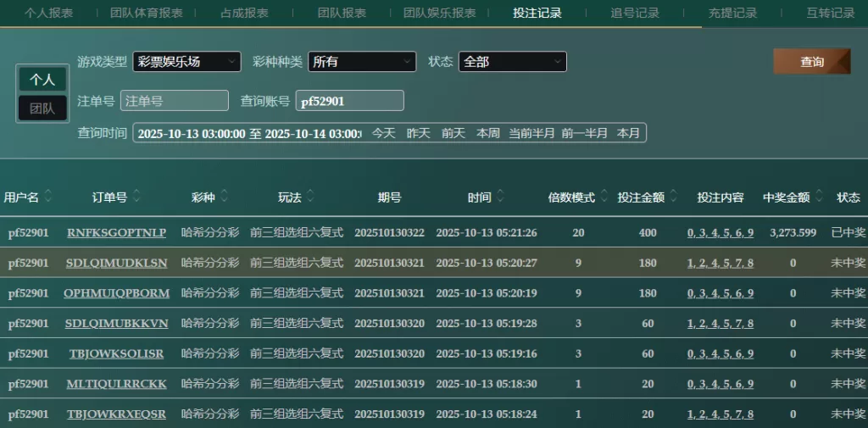
Task: Open the 团队体育报表 tab
Action: [147, 13]
